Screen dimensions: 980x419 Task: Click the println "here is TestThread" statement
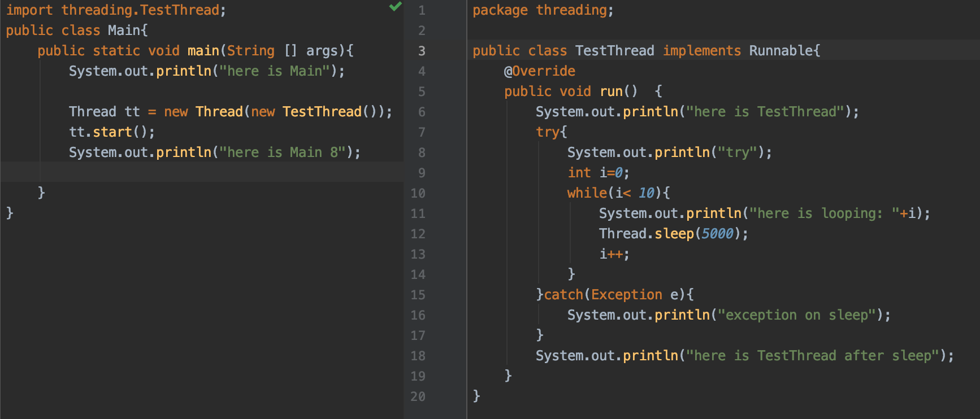pyautogui.click(x=697, y=112)
